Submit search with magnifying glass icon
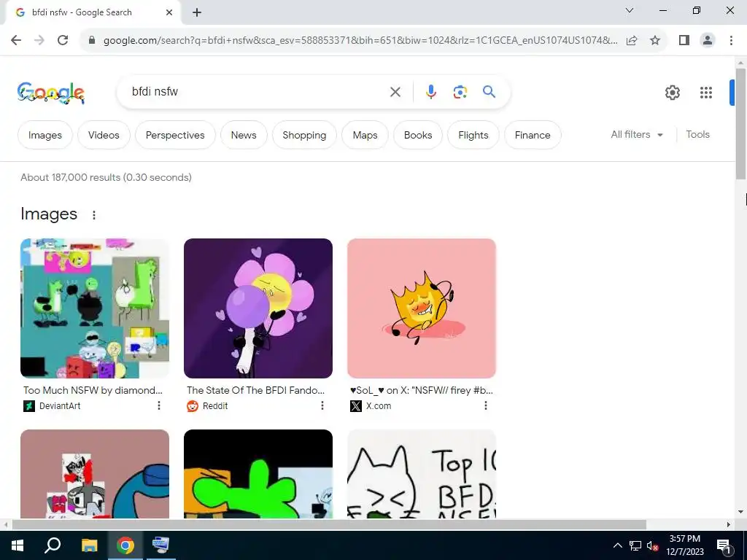Image resolution: width=747 pixels, height=560 pixels. tap(489, 91)
